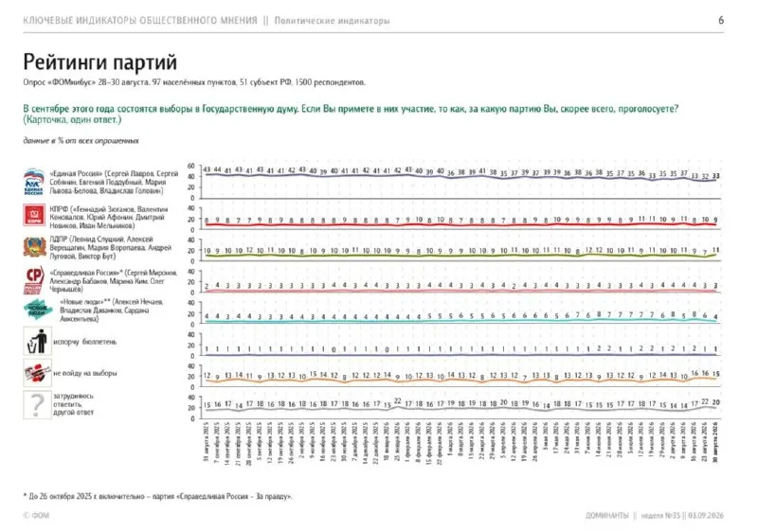Click the '«Единая Россия»' legend description

pyautogui.click(x=114, y=182)
